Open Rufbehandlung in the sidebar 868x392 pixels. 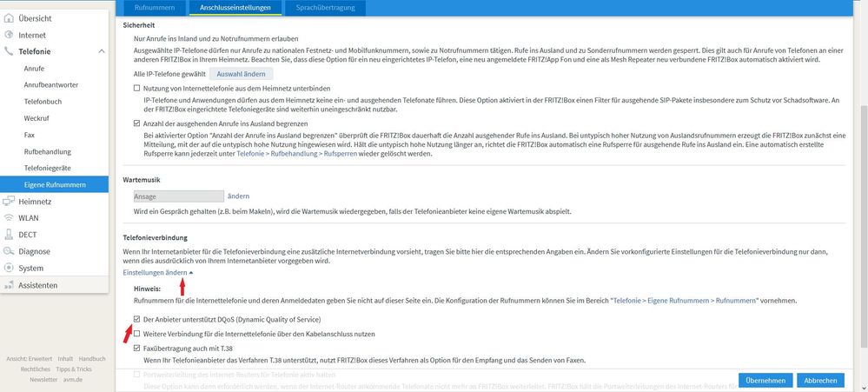48,152
